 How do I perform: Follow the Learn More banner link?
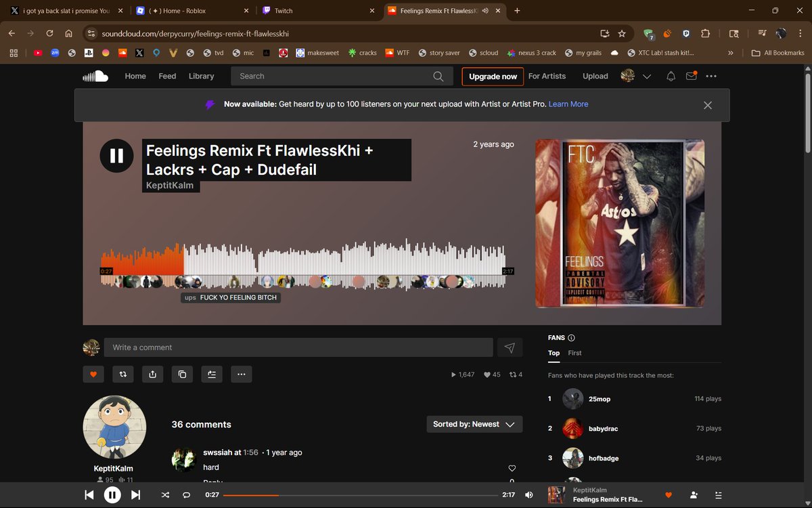[568, 104]
